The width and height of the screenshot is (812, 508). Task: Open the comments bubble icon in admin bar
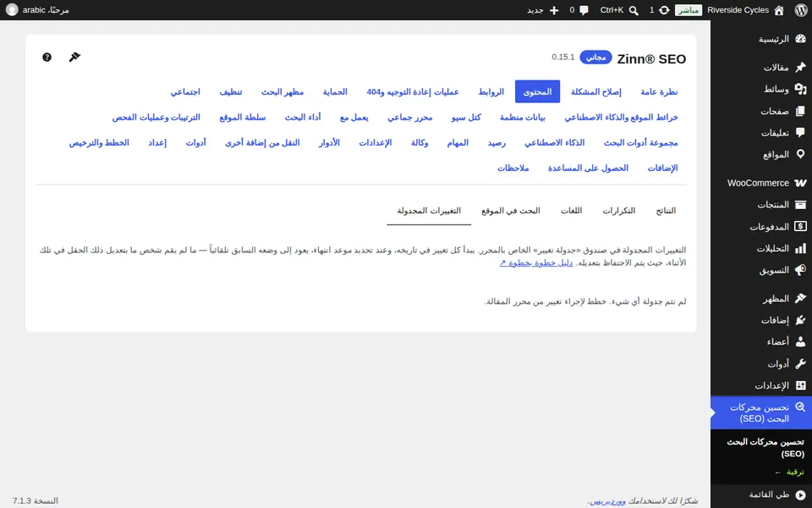click(584, 10)
